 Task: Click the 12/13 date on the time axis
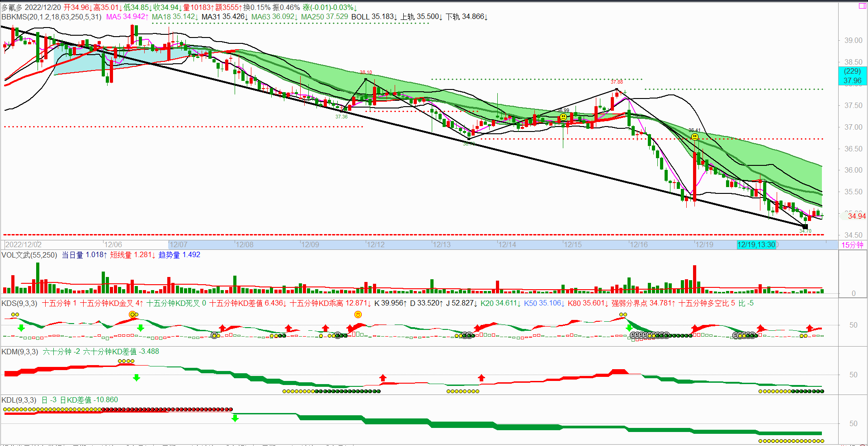click(442, 245)
